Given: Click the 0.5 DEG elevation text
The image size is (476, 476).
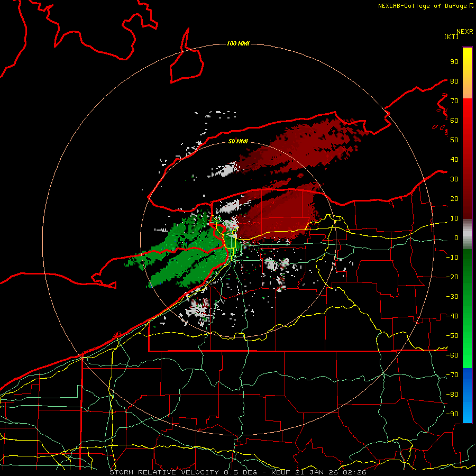Looking at the screenshot, I should click(x=240, y=472).
